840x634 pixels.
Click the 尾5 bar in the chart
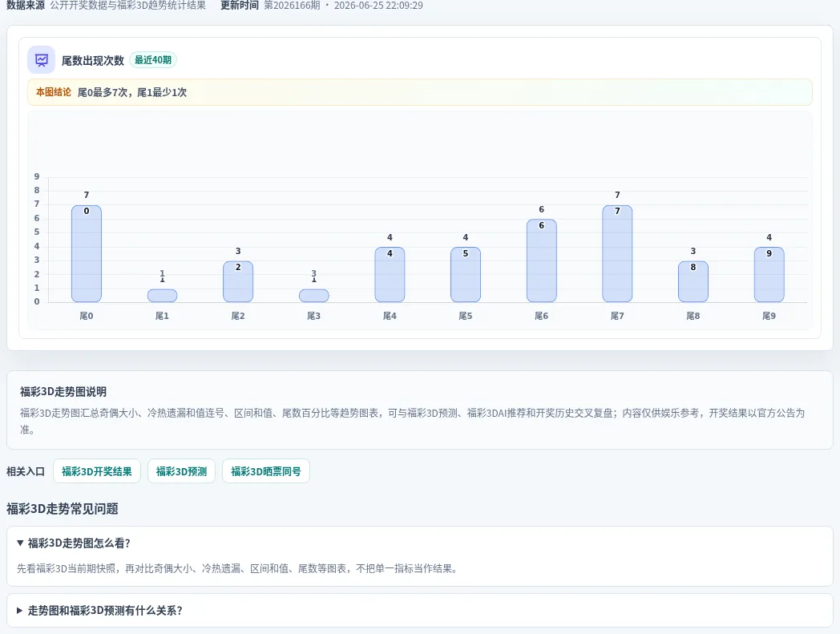[466, 274]
